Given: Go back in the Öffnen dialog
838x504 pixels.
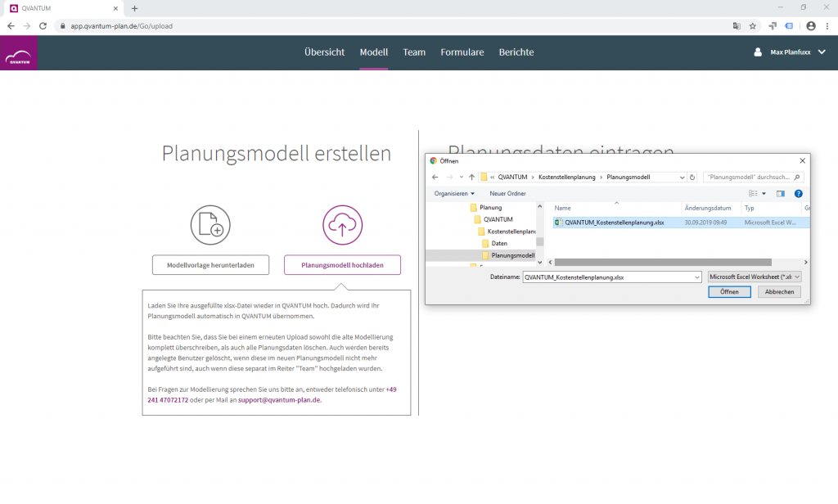Looking at the screenshot, I should point(435,177).
